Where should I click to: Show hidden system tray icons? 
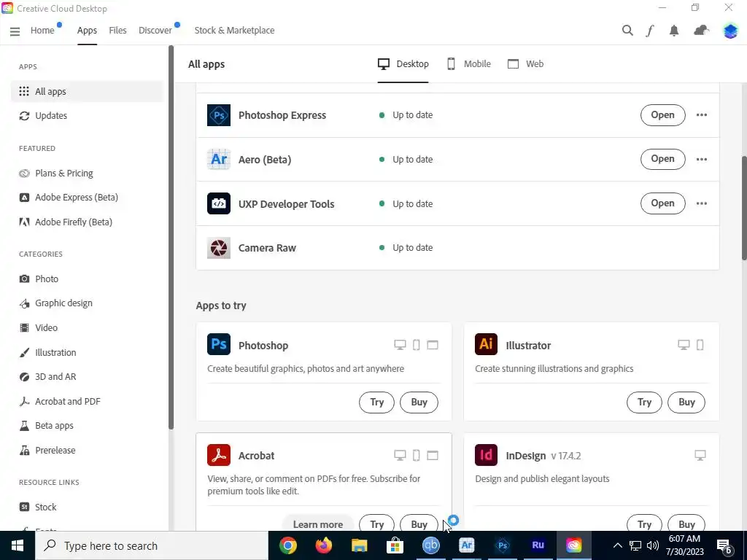tap(617, 545)
